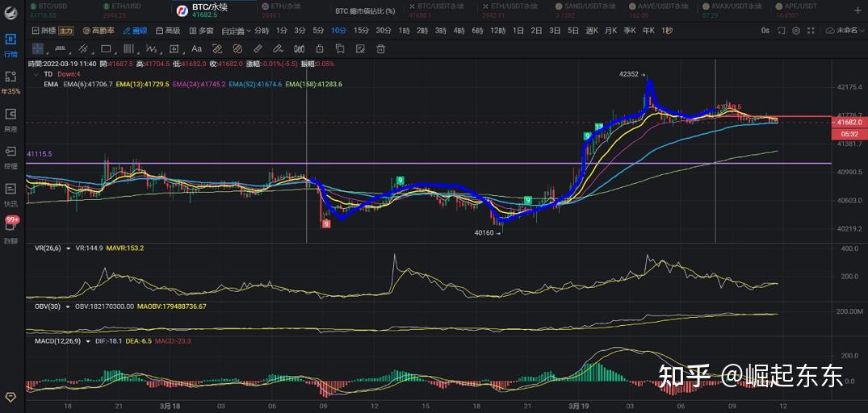The image size is (868, 413).
Task: Click the lock drawings icon
Action: pyautogui.click(x=320, y=48)
